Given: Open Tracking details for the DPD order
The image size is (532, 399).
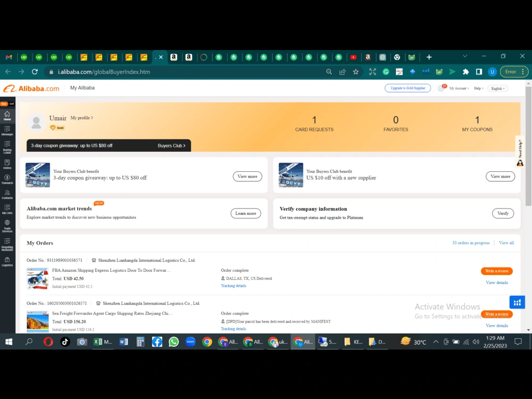Looking at the screenshot, I should tap(234, 329).
